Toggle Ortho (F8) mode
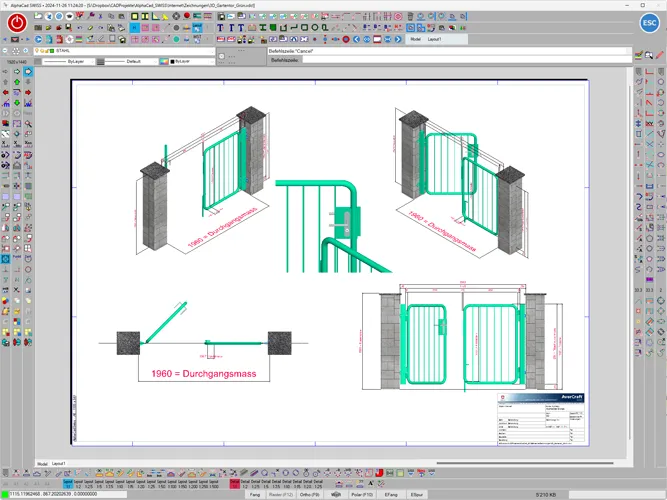The height and width of the screenshot is (500, 667). (308, 494)
